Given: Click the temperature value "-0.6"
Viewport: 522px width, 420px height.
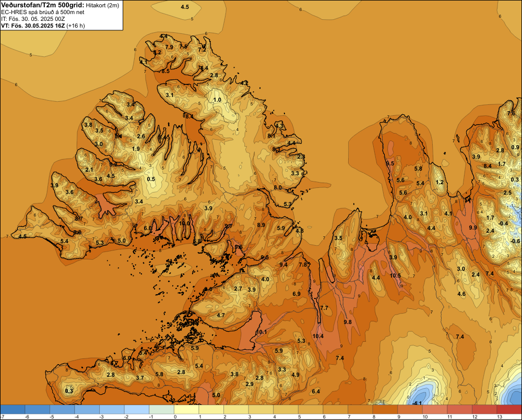Looking at the screenshot, I should pyautogui.click(x=515, y=241).
